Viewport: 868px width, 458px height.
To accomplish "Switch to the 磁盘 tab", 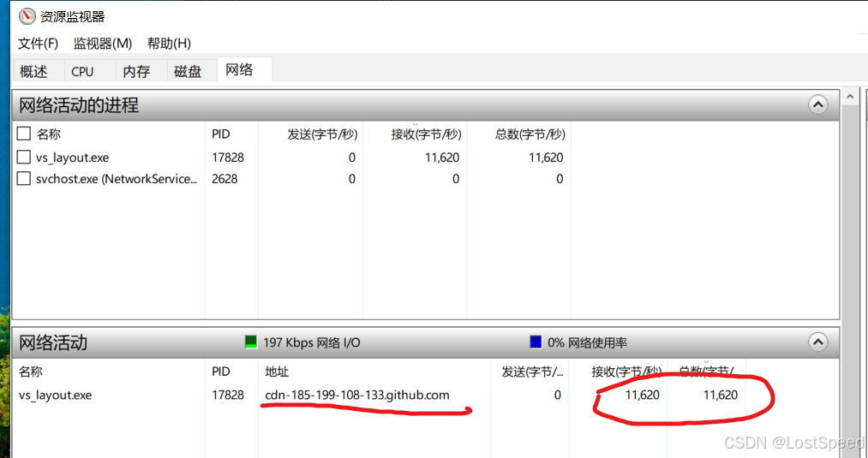I will click(188, 71).
